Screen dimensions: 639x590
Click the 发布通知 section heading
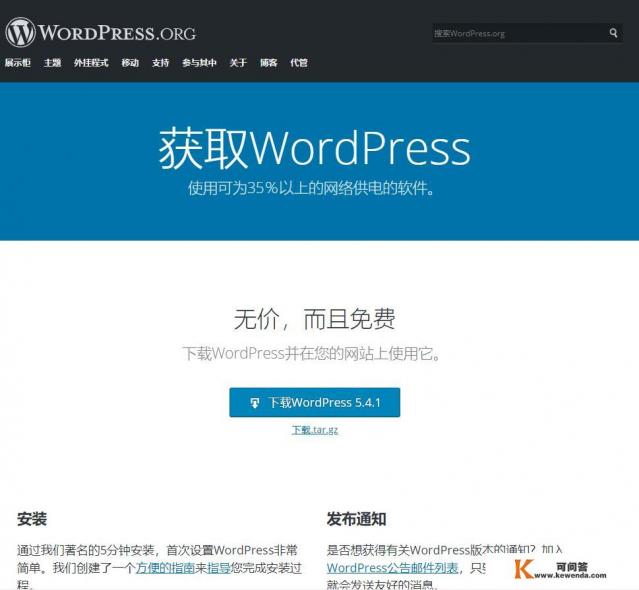tap(356, 519)
